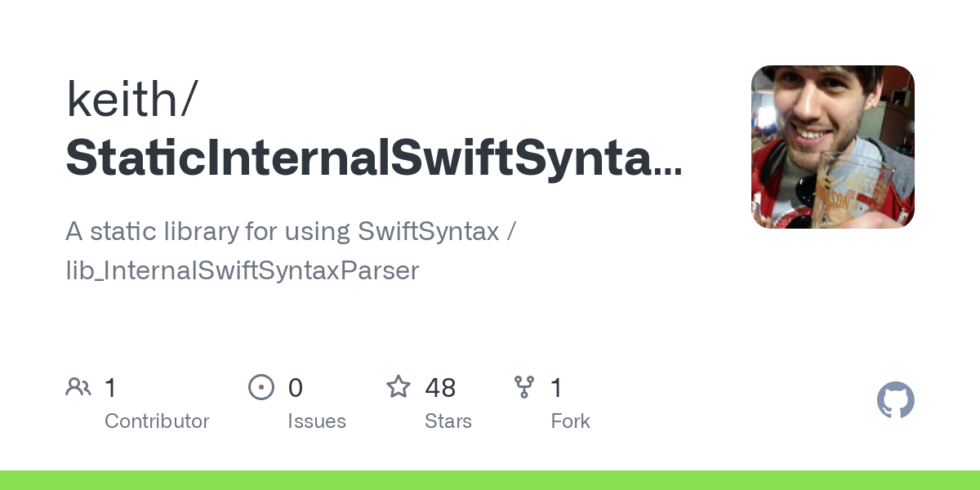Click the "Fork" label

point(570,421)
